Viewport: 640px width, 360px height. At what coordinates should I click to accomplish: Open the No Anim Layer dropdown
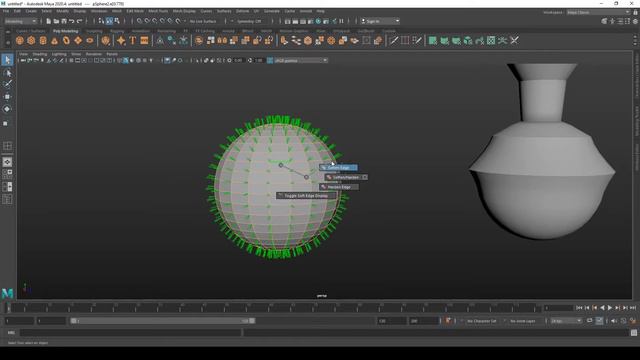coord(523,321)
